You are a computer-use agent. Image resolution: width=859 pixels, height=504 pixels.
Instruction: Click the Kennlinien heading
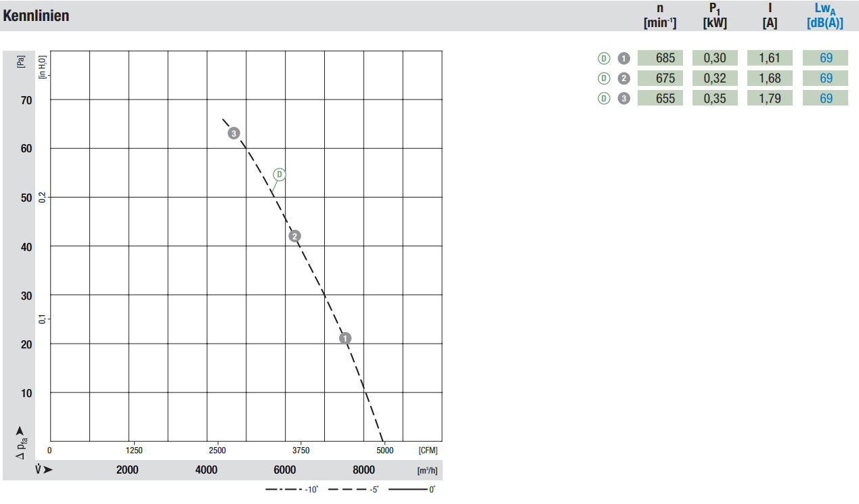pyautogui.click(x=37, y=16)
